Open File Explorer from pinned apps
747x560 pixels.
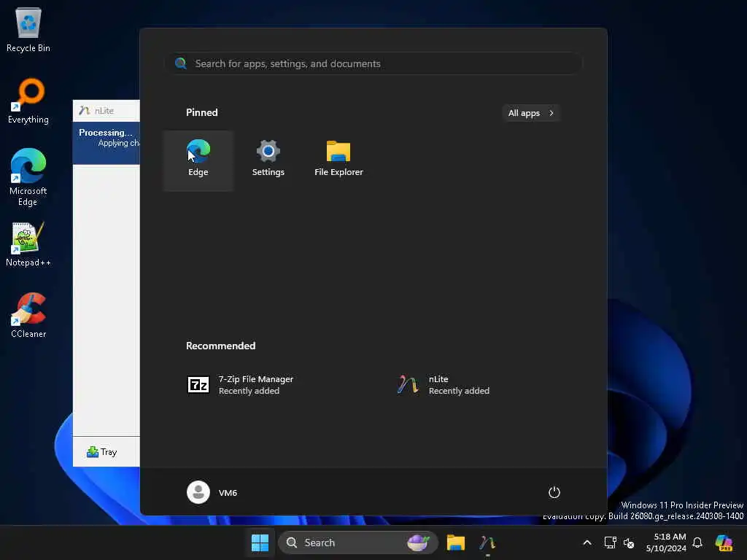click(338, 160)
